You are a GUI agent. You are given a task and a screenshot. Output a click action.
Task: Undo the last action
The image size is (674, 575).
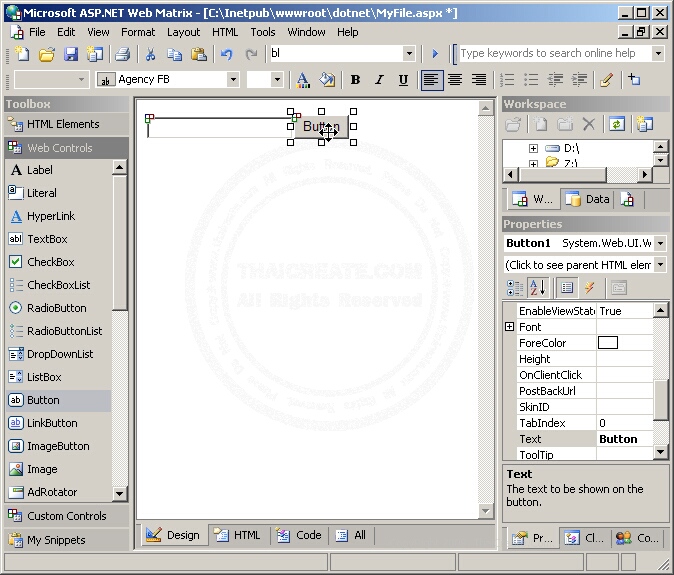point(227,54)
